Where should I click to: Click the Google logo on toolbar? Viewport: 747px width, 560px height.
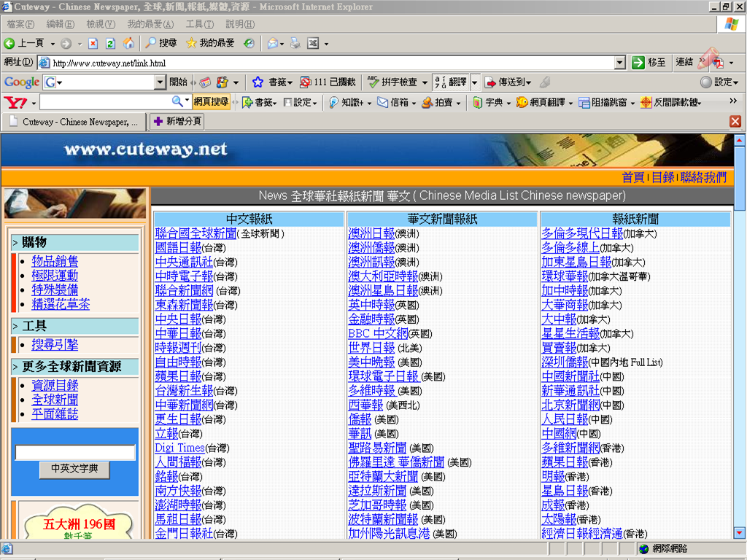click(x=21, y=82)
